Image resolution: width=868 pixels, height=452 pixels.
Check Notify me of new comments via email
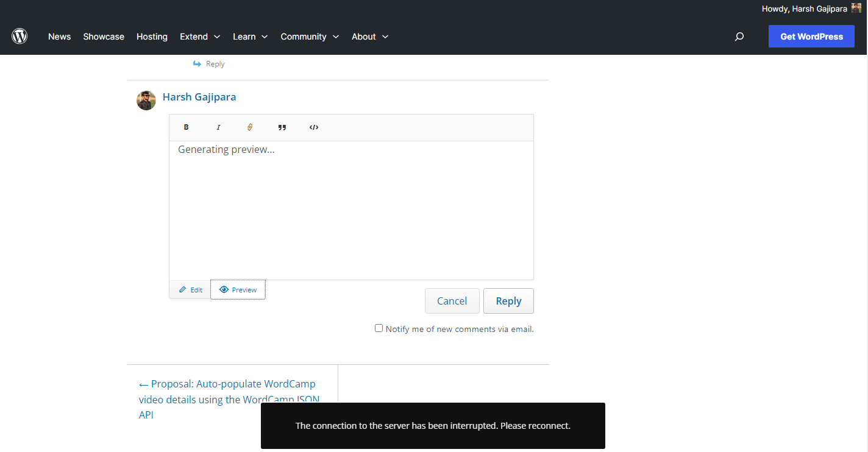[379, 328]
